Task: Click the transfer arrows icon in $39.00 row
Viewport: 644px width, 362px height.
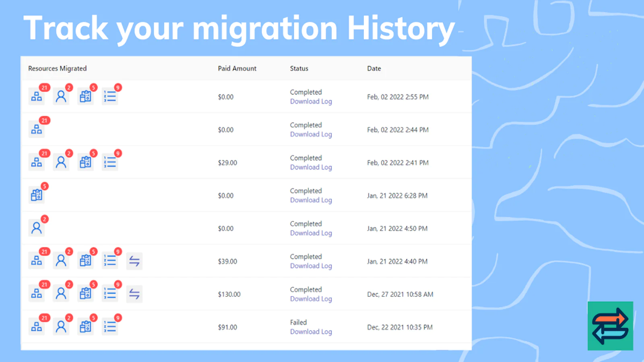Action: [134, 261]
